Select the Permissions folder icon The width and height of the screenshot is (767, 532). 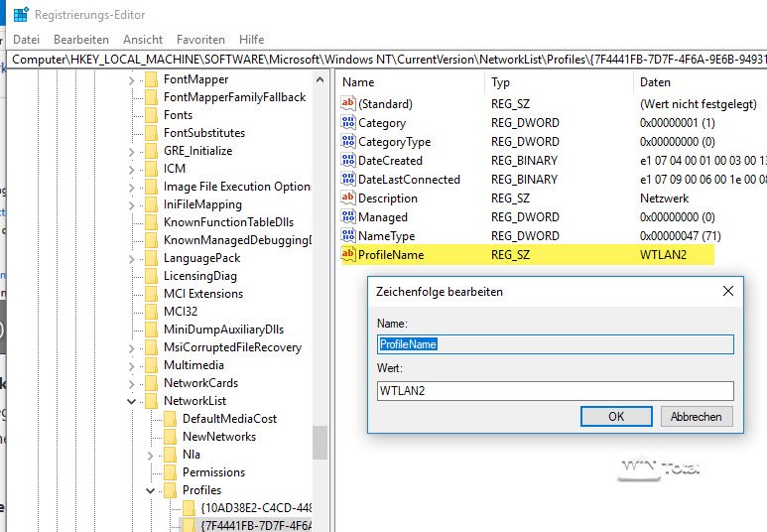170,472
